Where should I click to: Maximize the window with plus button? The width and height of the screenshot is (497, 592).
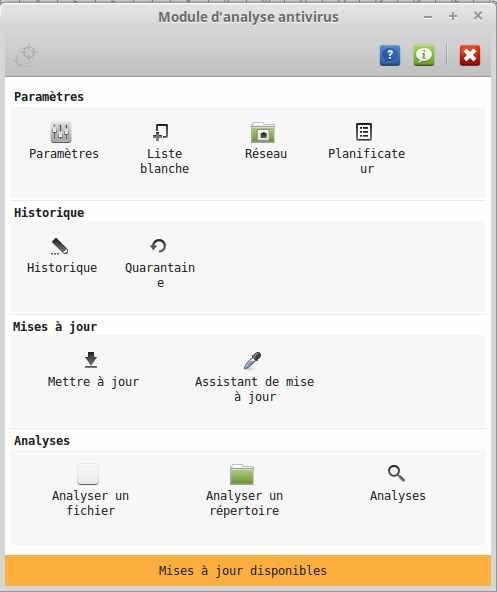[453, 16]
